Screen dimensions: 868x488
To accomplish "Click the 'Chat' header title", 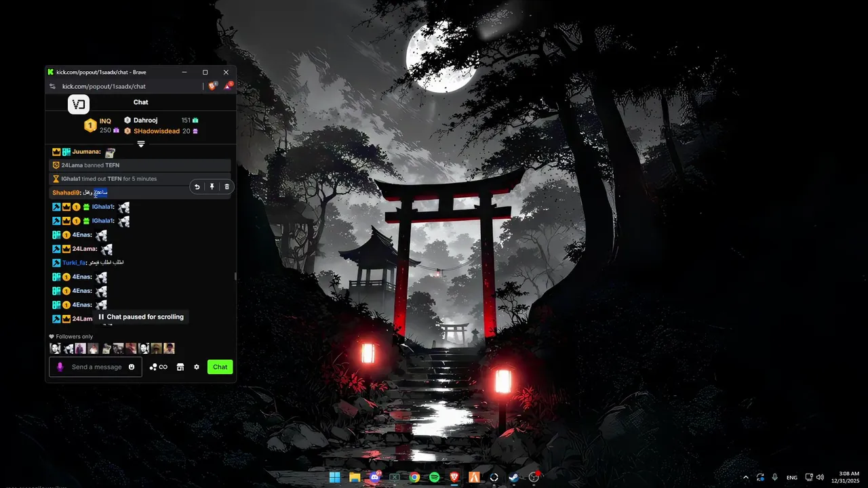I will (x=140, y=102).
